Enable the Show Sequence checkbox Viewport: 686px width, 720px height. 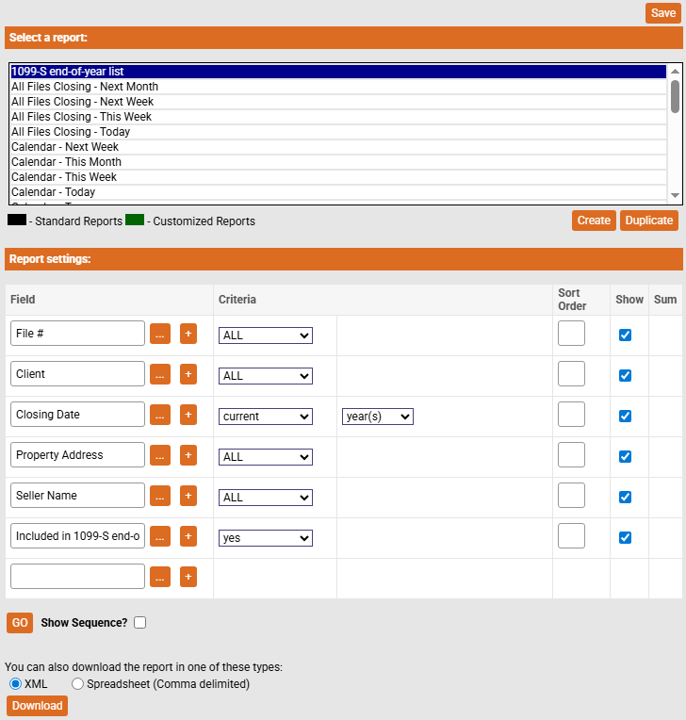tap(140, 623)
